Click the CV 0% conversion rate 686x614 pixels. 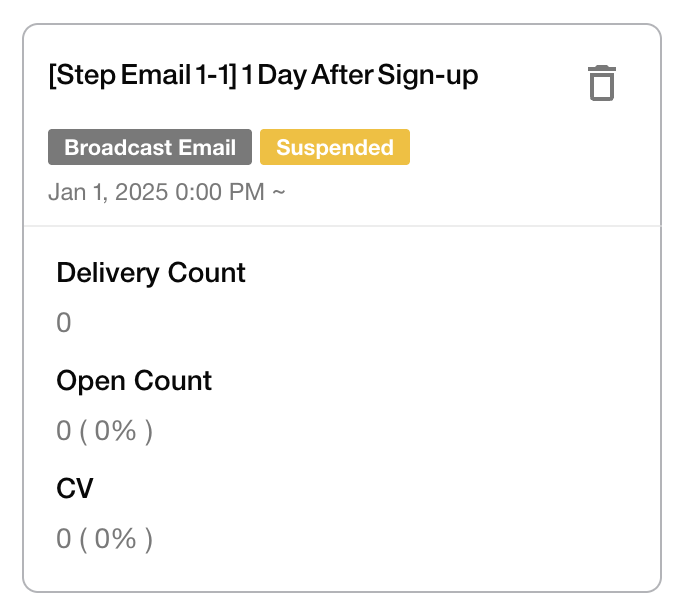point(116,539)
